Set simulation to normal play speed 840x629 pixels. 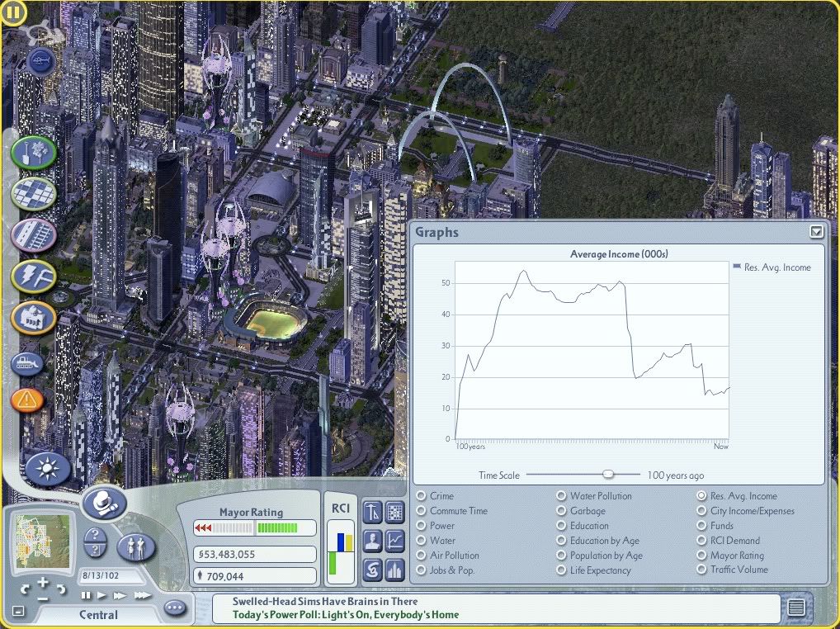pyautogui.click(x=101, y=595)
